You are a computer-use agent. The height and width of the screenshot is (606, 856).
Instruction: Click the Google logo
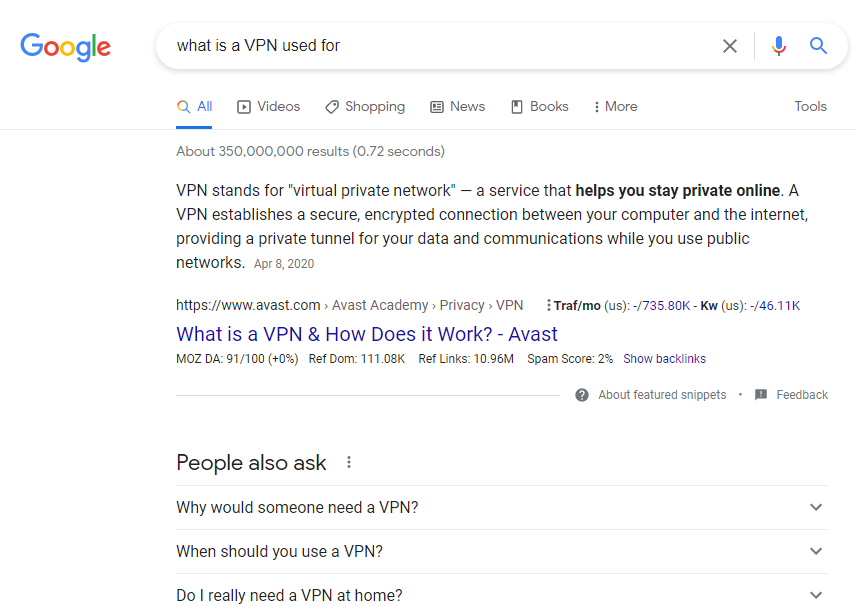(x=65, y=46)
